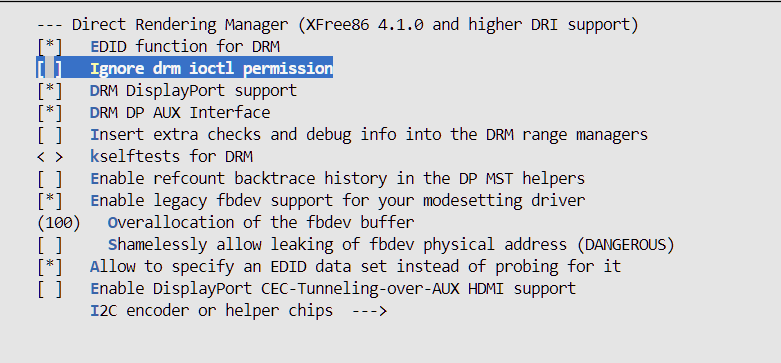The height and width of the screenshot is (363, 781).
Task: Edit the (100) overallocation value field
Action: tap(59, 223)
